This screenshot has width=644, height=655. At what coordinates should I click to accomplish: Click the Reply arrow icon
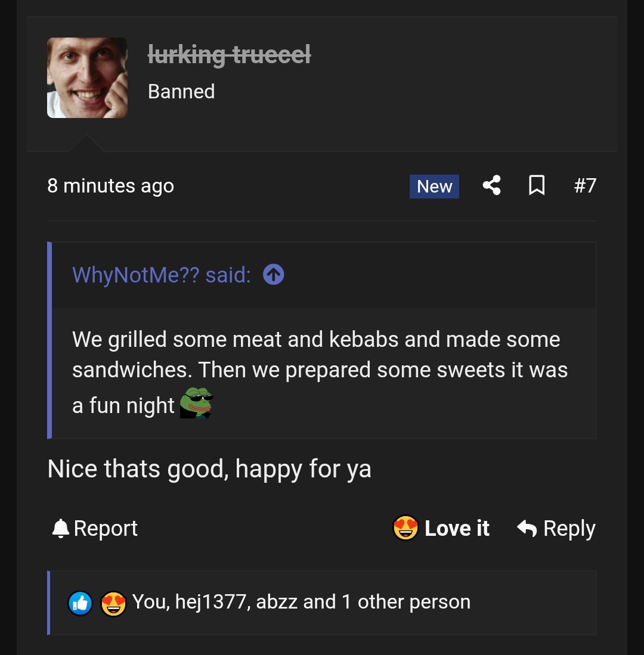[x=527, y=528]
